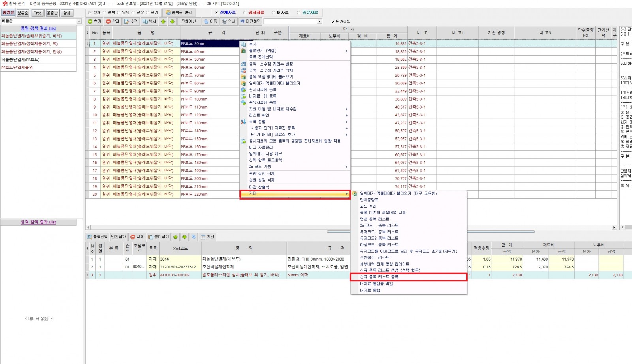Image resolution: width=632 pixels, height=364 pixels.
Task: Select the 일위 radio button filter
Action: 119,13
